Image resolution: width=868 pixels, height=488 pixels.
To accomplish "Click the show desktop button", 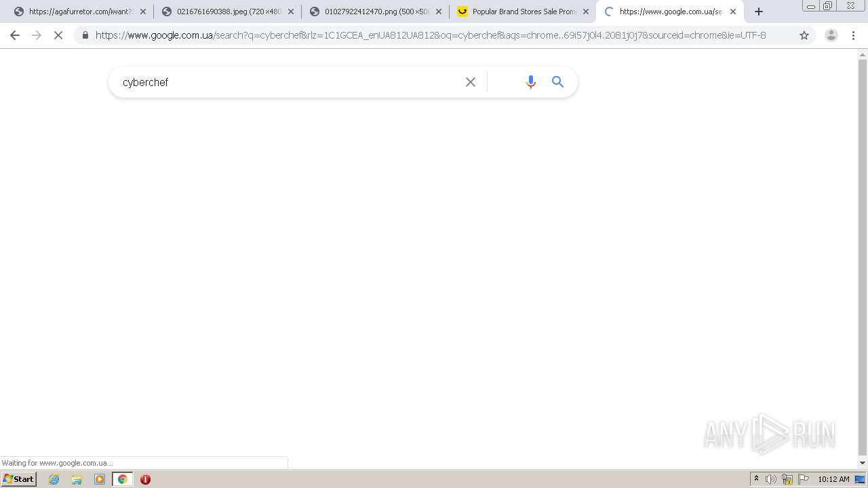I will pyautogui.click(x=860, y=479).
